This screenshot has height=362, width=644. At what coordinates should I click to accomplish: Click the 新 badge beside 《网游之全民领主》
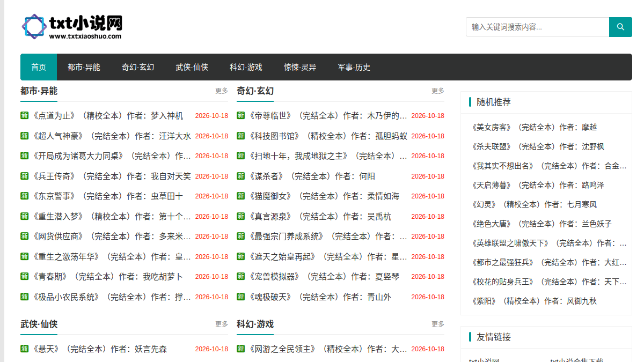pyautogui.click(x=240, y=349)
